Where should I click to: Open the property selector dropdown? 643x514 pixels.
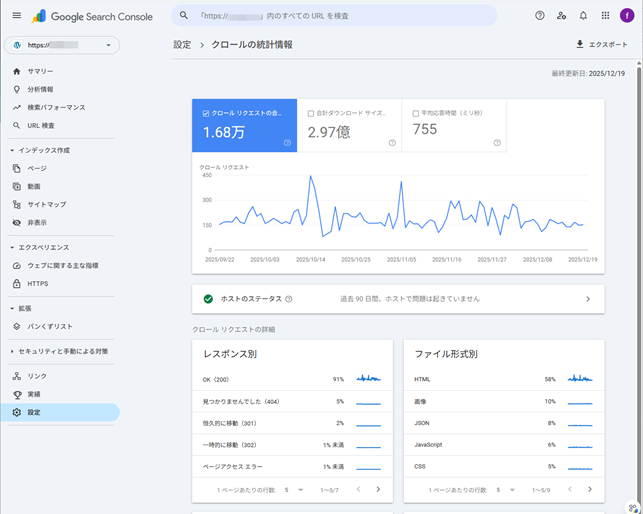(x=62, y=45)
